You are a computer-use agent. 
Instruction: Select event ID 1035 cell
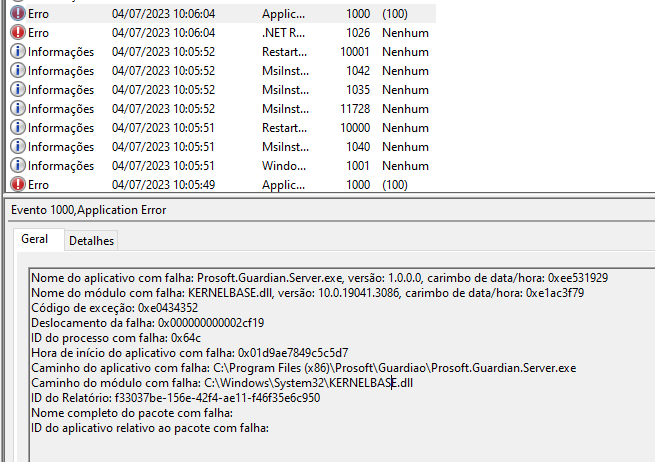(358, 90)
